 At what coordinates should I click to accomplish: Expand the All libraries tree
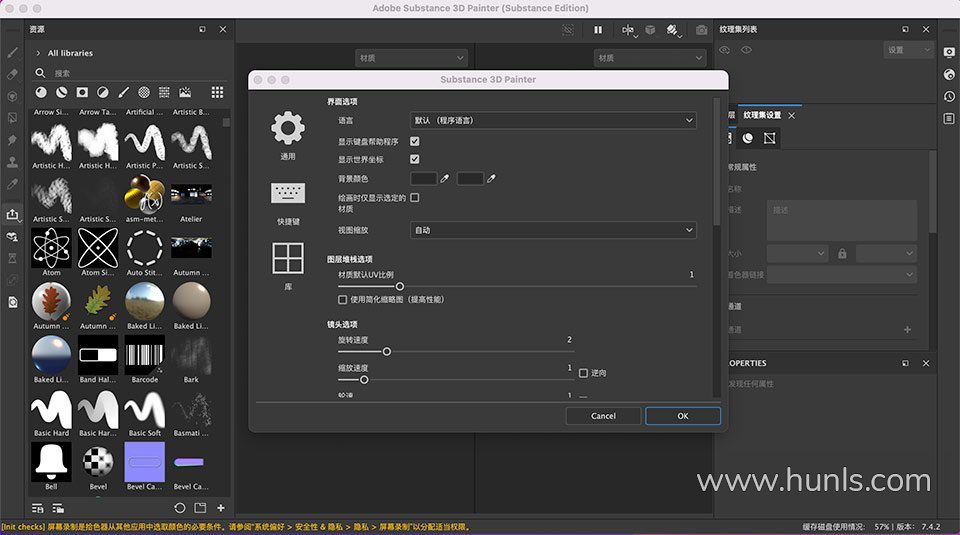(x=38, y=53)
